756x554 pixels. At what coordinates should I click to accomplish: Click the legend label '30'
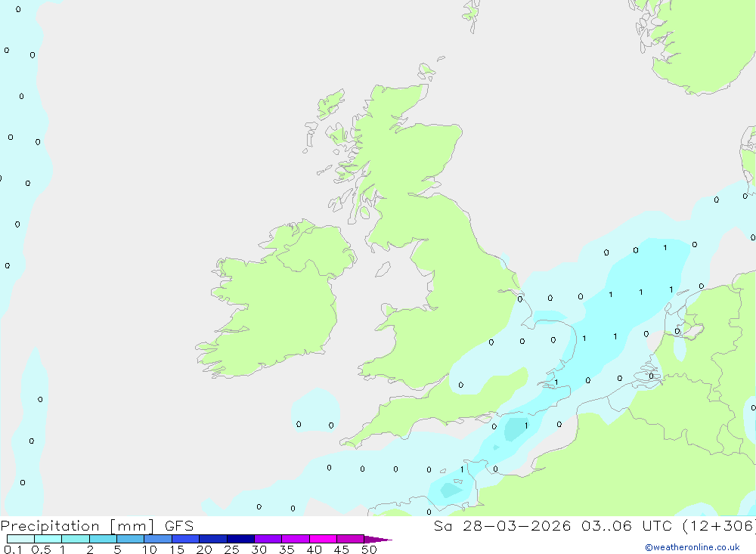click(259, 549)
